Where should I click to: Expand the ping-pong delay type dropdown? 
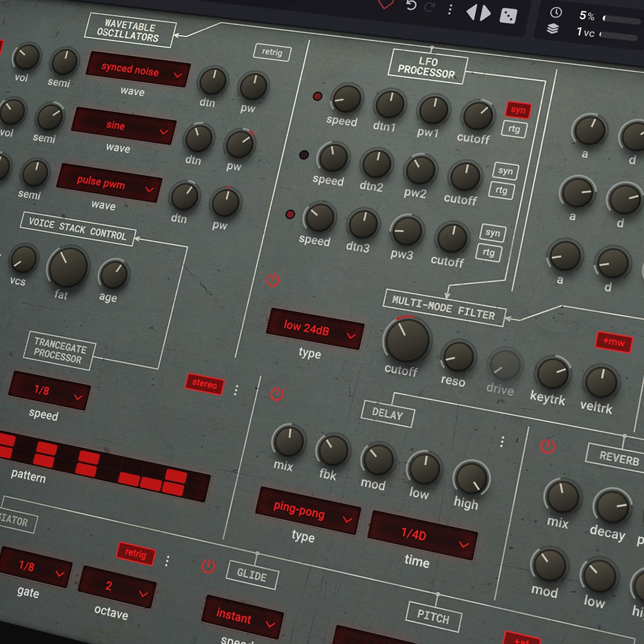click(x=308, y=510)
